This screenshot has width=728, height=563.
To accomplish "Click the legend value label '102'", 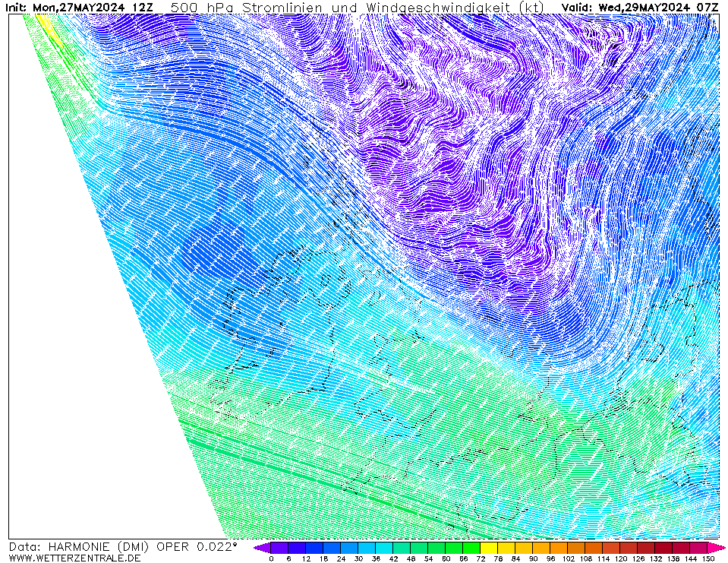I will coord(569,558).
